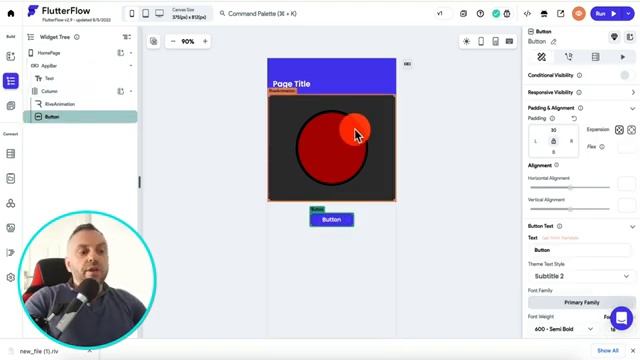Viewport: 640px width, 360px height.
Task: Collapse the Column tree row arrow
Action: (131, 91)
